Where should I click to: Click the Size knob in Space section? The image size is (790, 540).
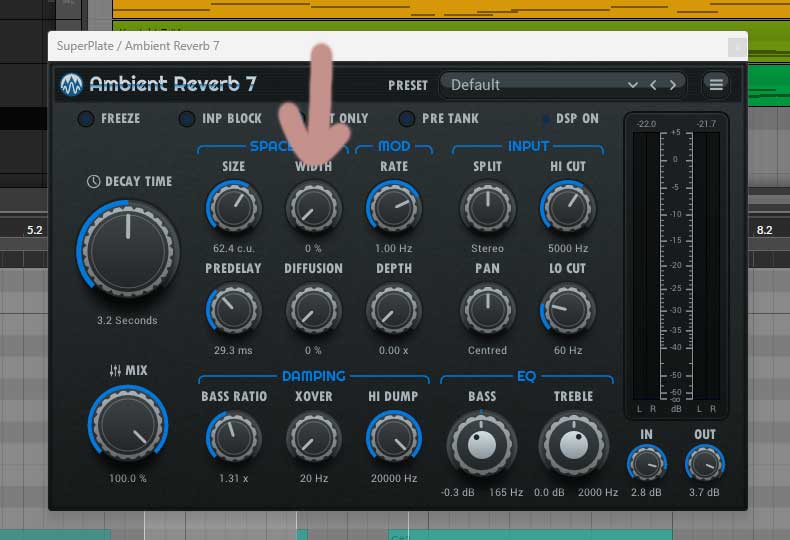(x=233, y=208)
